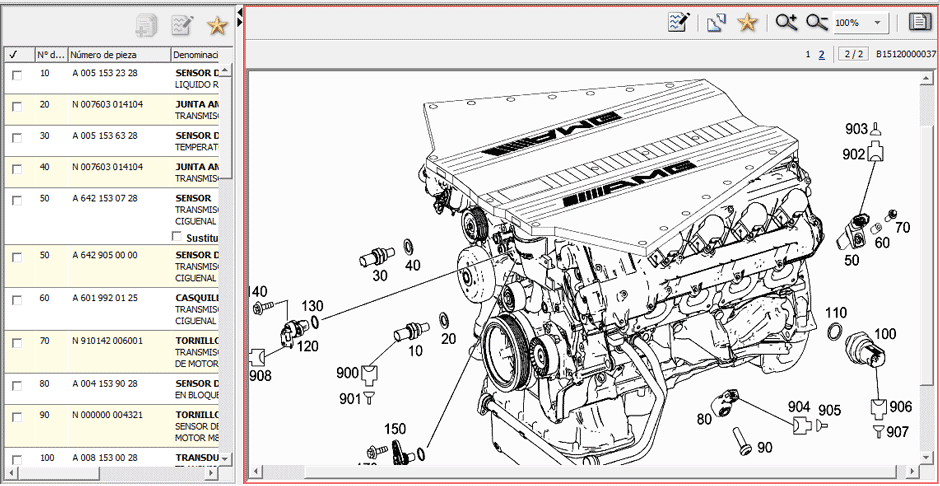Viewport: 940px width, 486px height.
Task: Click the parts list scroll up arrow
Action: 225,70
